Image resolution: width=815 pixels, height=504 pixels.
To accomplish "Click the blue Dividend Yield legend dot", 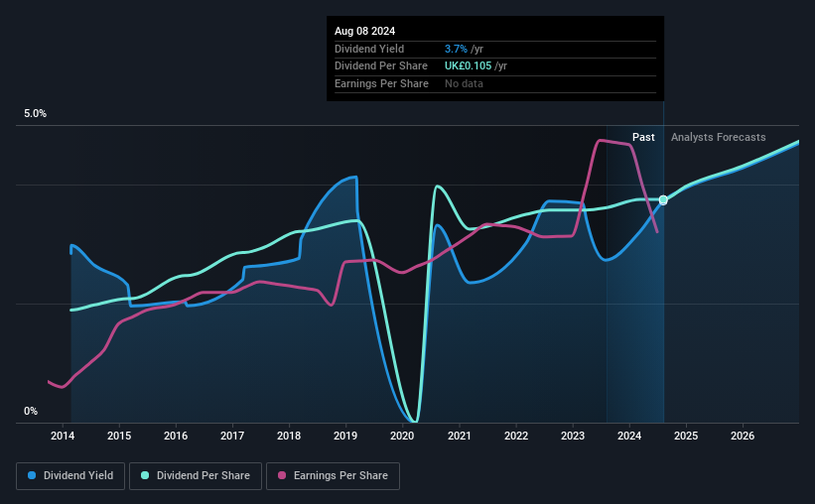I will (x=32, y=475).
